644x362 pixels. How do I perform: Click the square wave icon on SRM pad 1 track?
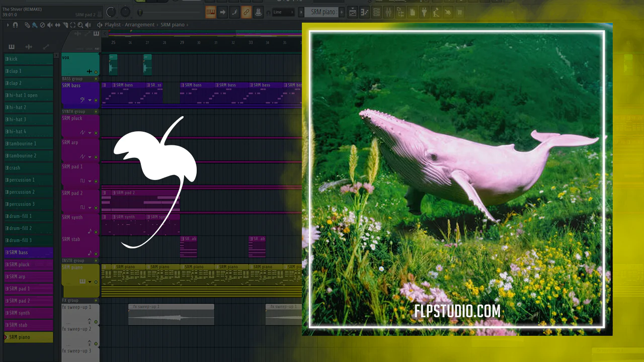(83, 180)
